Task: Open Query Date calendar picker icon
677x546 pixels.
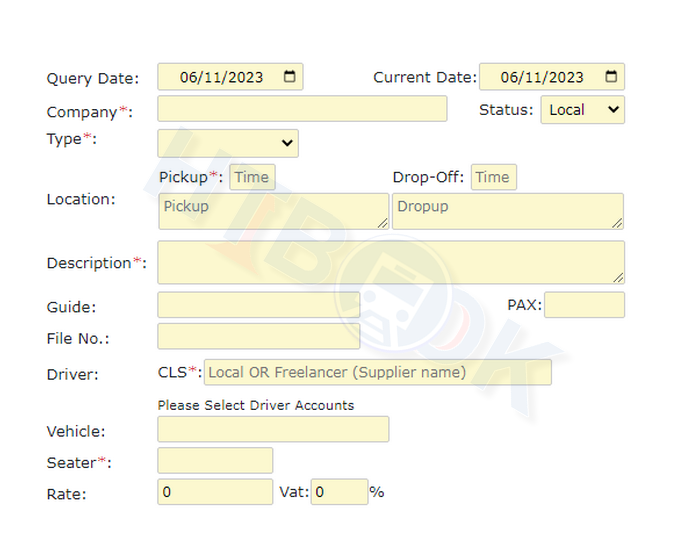Action: click(289, 77)
